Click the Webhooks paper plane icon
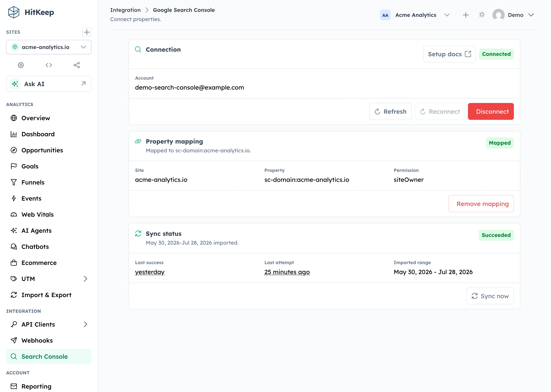Viewport: 551px width, 392px height. coord(14,340)
